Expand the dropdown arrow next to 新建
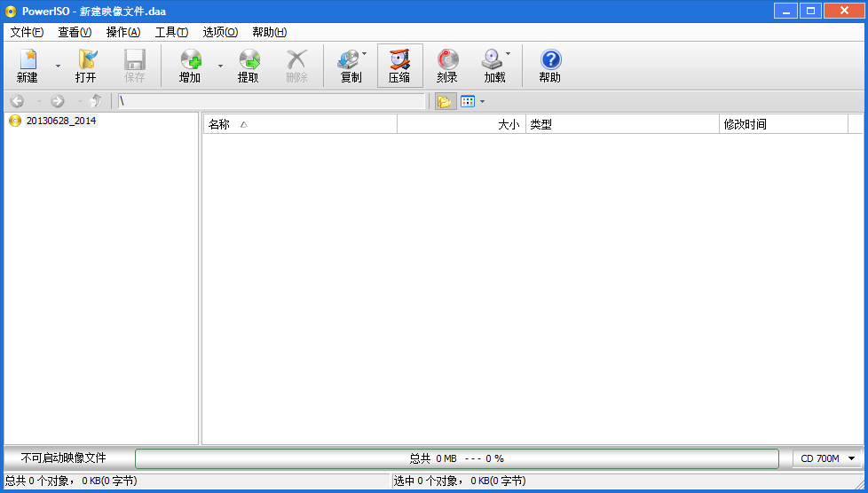This screenshot has height=493, width=868. [59, 66]
